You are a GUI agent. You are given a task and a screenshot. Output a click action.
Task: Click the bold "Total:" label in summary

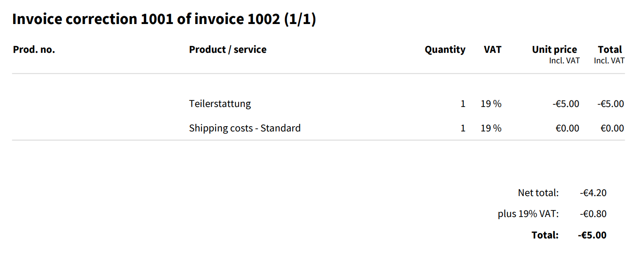coord(545,235)
